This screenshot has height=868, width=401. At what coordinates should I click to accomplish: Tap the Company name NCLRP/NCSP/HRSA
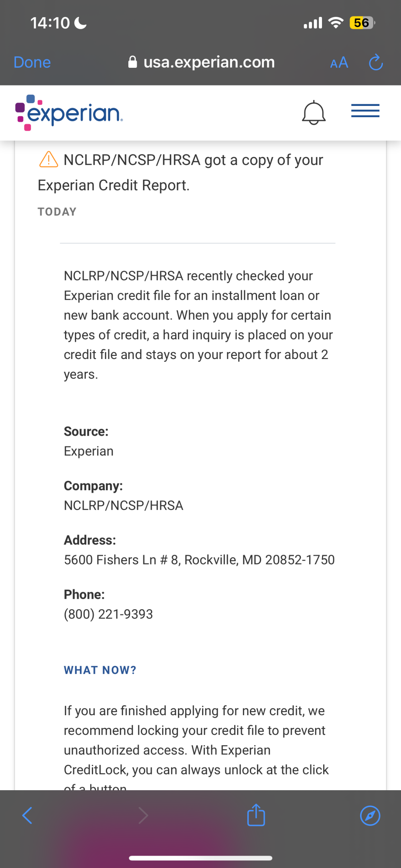(x=124, y=505)
